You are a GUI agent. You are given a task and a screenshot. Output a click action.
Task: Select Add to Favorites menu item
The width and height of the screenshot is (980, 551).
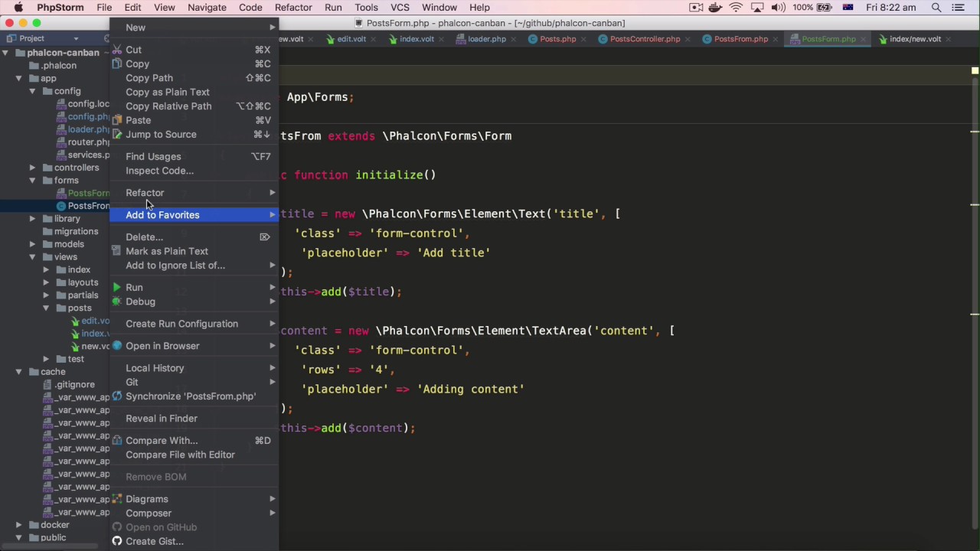[x=194, y=215]
